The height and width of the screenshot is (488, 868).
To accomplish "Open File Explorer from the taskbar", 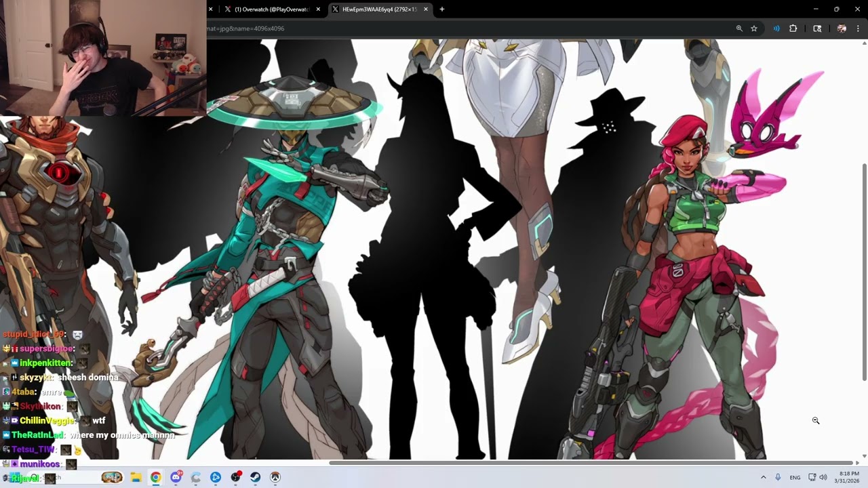I will (136, 477).
